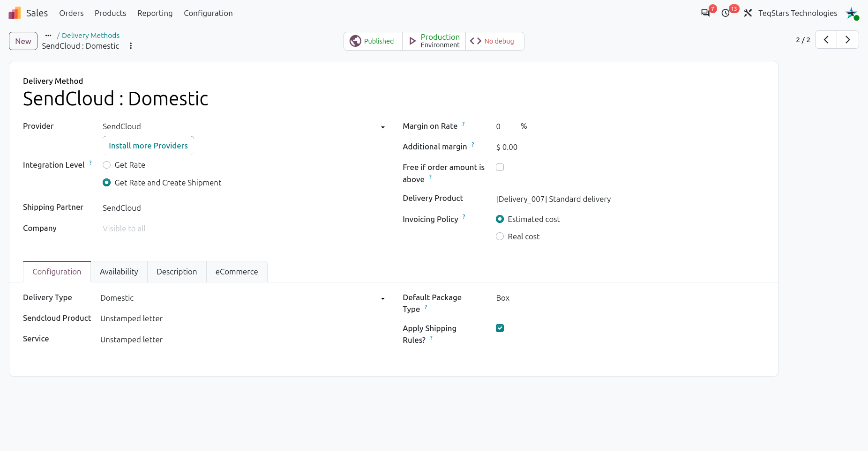This screenshot has width=868, height=451.
Task: Toggle the Published status button
Action: point(373,41)
